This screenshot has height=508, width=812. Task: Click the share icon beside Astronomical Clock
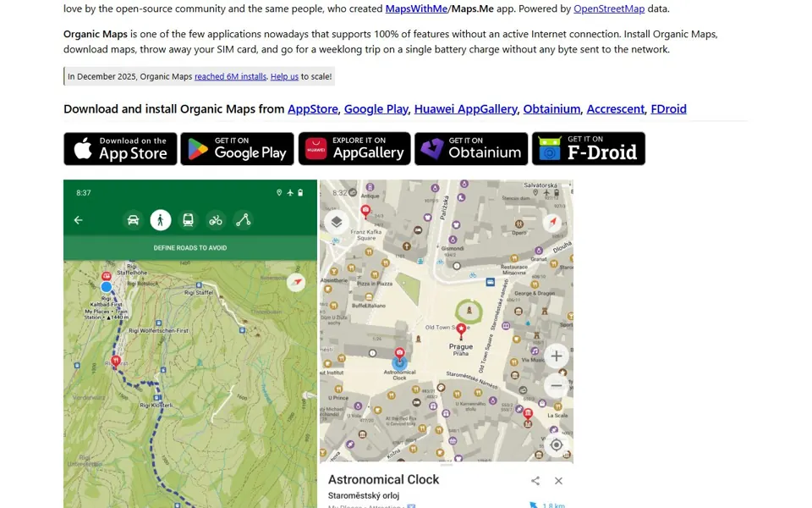[535, 481]
